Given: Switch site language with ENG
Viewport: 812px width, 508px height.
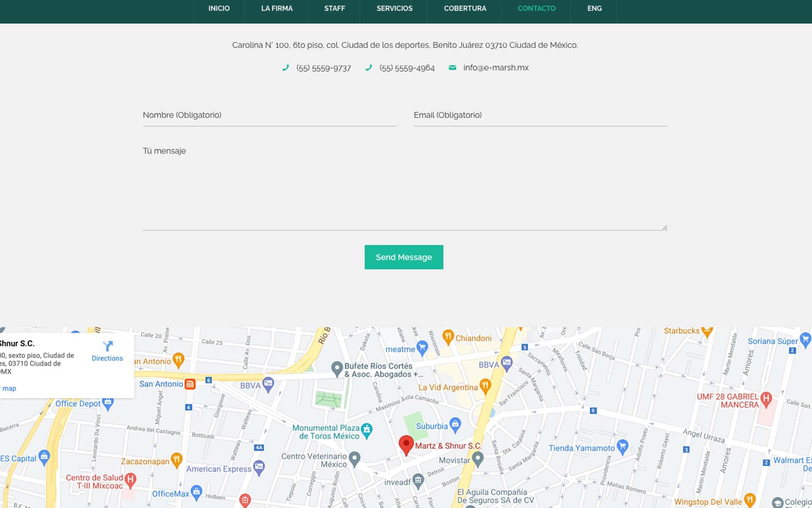Looking at the screenshot, I should (594, 8).
